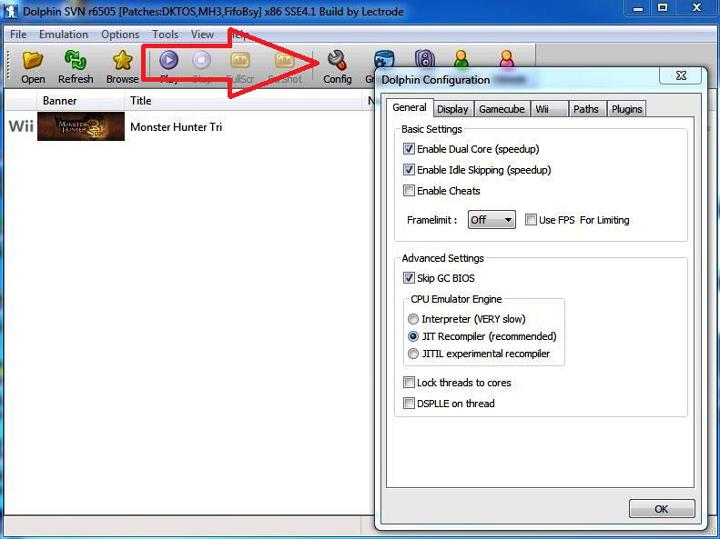This screenshot has height=539, width=720.
Task: Open the Emulation menu
Action: [x=63, y=34]
